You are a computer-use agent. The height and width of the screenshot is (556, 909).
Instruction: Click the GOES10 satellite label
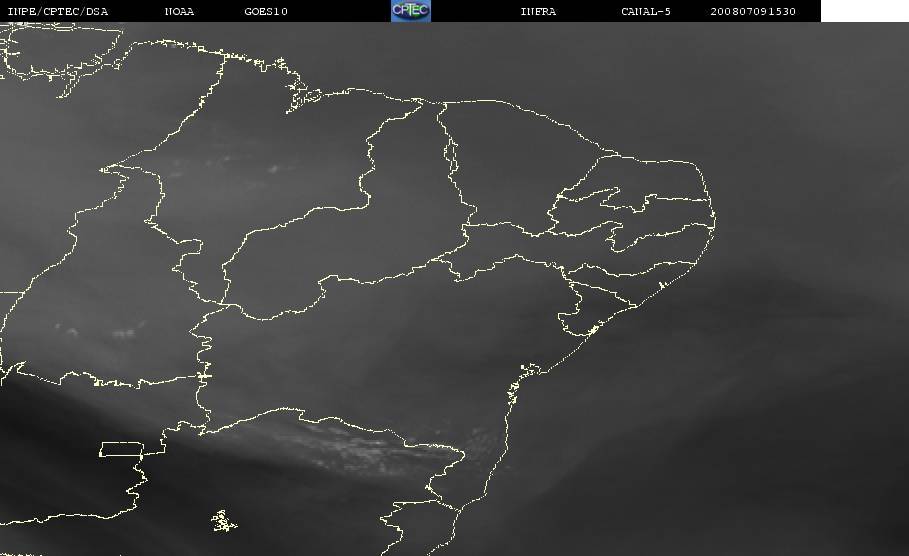pos(266,11)
